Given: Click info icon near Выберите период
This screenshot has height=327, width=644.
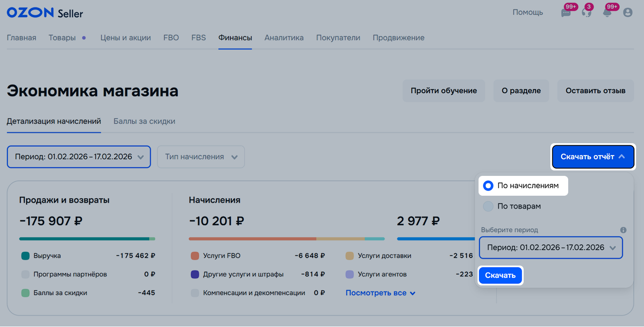Looking at the screenshot, I should click(623, 230).
